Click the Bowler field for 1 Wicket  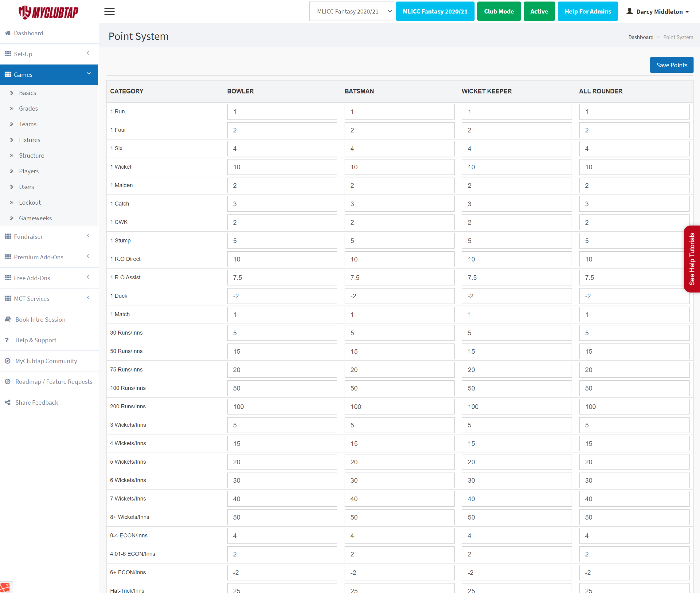282,167
